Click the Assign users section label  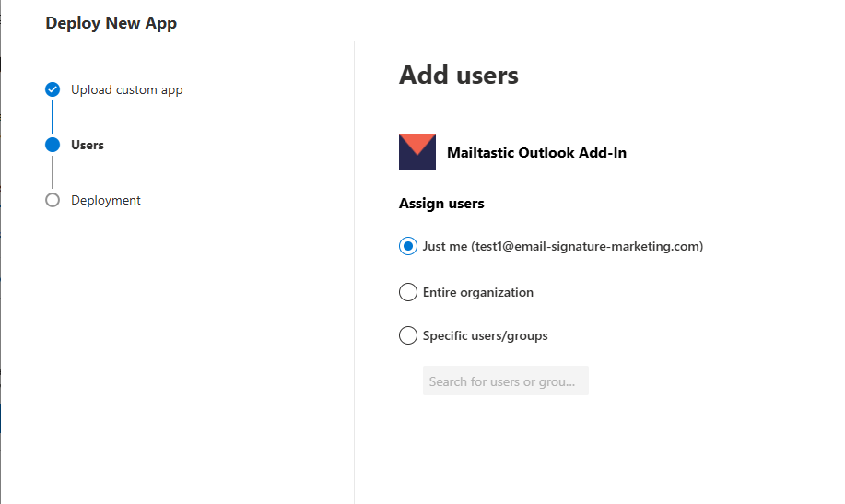(441, 203)
